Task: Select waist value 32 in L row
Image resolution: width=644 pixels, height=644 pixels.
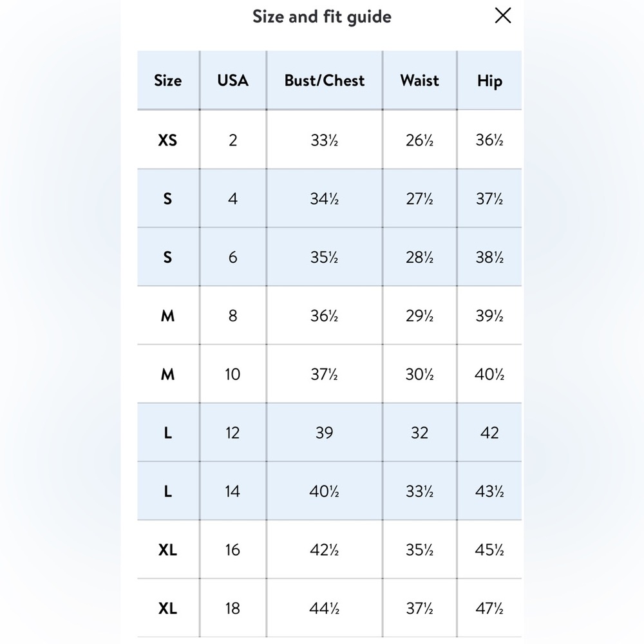Action: point(420,433)
